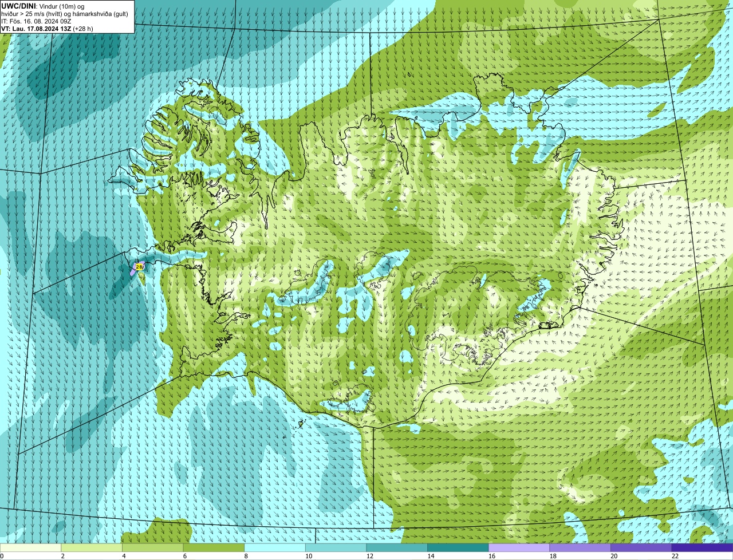The width and height of the screenshot is (733, 560).
Task: Pick the 4–6 m/s legend color band
Action: click(152, 547)
